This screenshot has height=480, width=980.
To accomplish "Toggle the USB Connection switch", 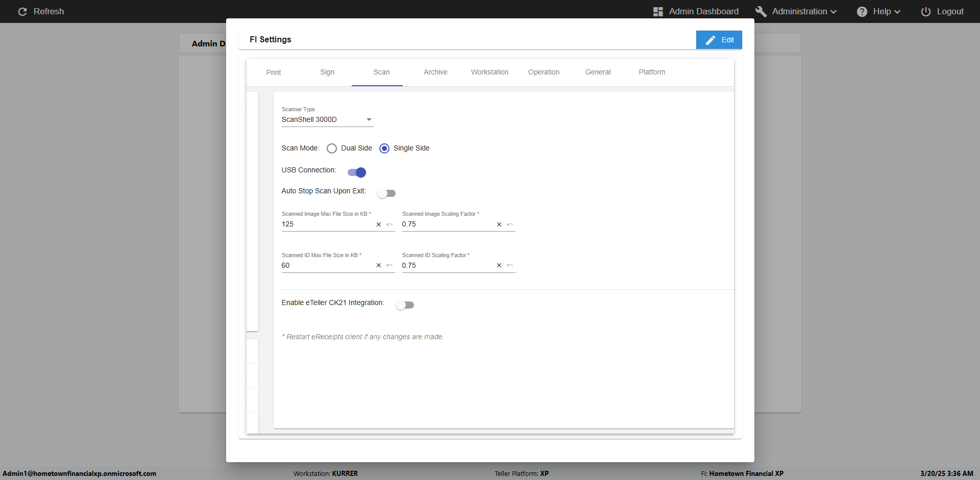I will tap(357, 172).
